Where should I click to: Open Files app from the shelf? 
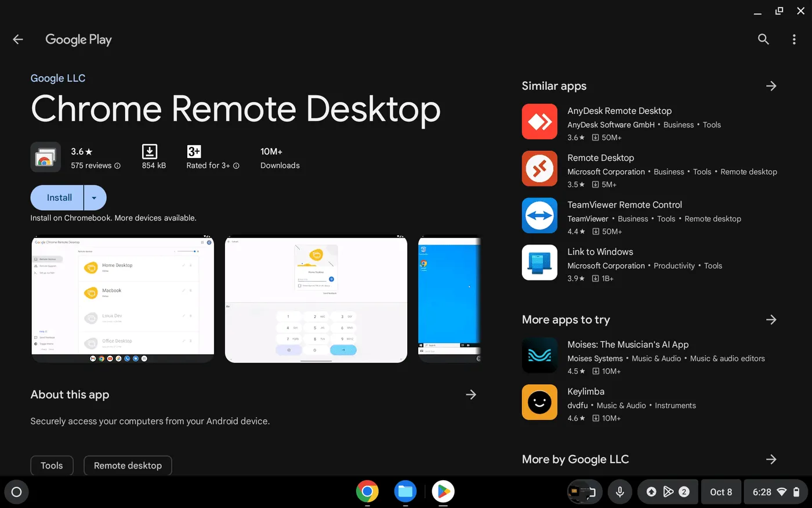405,492
